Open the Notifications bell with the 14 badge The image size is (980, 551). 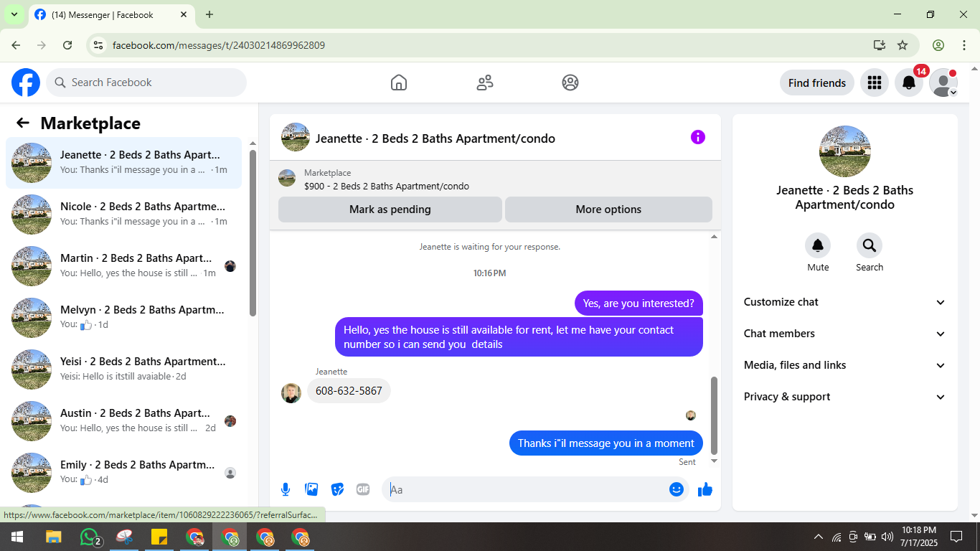click(x=909, y=83)
